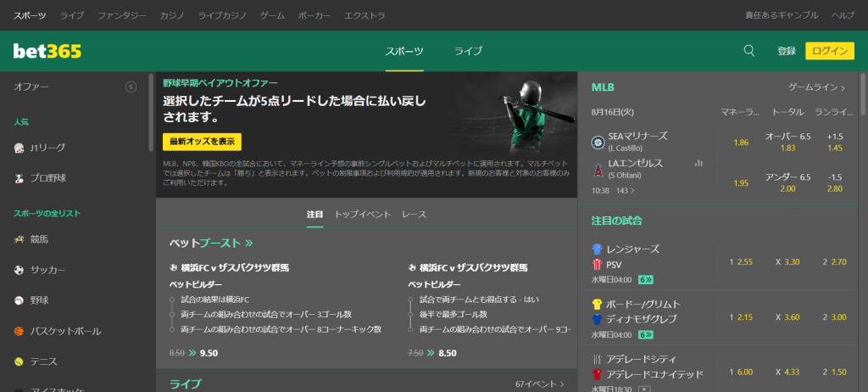The image size is (868, 392).
Task: Click the サッカー soccer ball icon
Action: [x=19, y=270]
